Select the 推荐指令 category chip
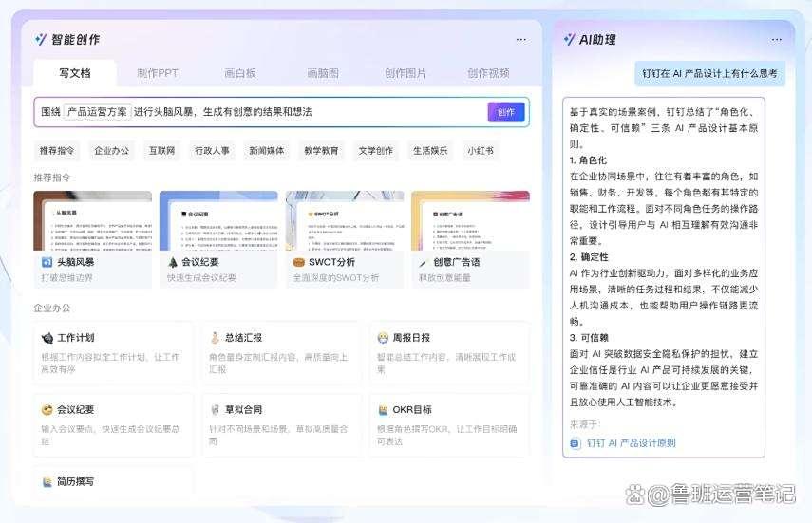Screen dimensions: 812x523 pyautogui.click(x=57, y=151)
